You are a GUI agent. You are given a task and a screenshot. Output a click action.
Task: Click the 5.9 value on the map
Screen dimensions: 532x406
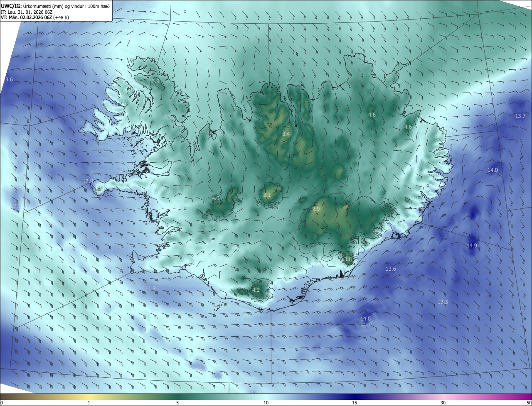(155, 81)
